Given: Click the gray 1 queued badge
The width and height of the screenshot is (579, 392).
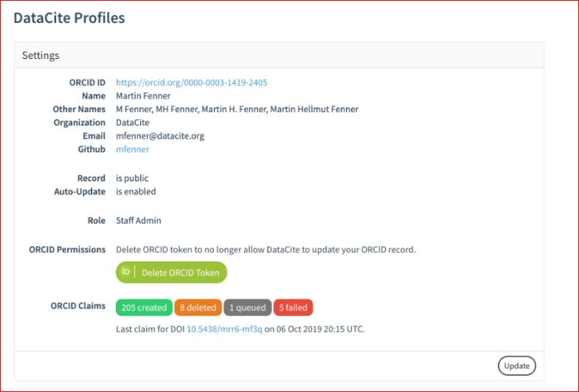Looking at the screenshot, I should point(248,307).
